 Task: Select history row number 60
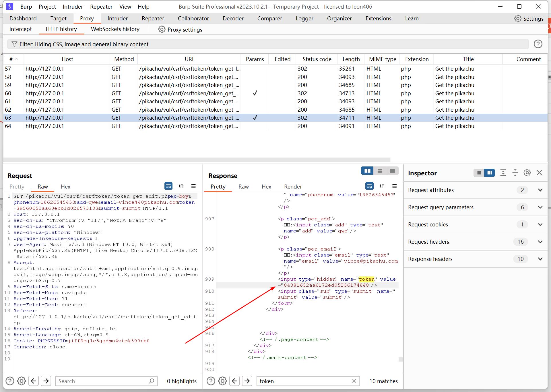click(275, 93)
